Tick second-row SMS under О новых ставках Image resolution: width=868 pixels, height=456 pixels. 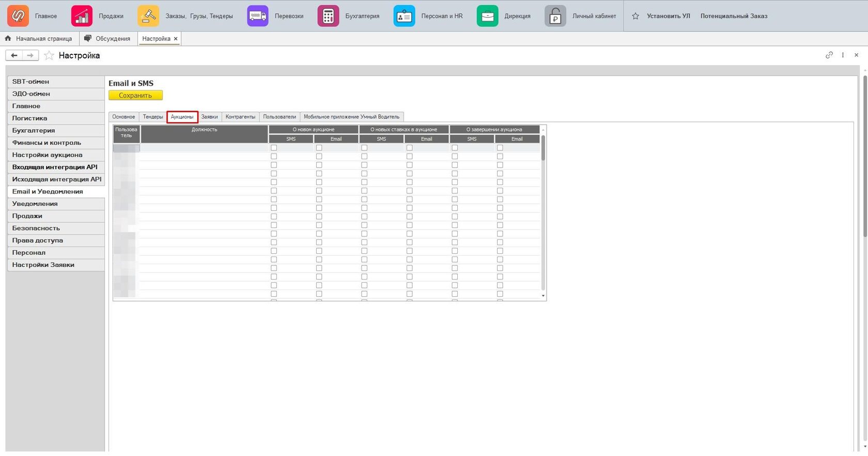[364, 156]
